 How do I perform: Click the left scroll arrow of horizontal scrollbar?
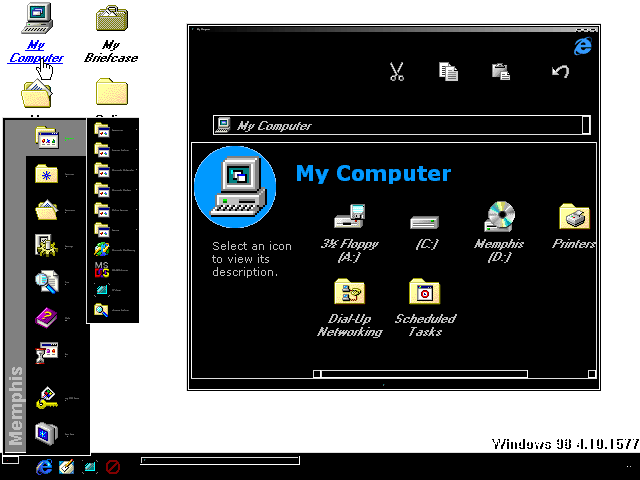317,374
